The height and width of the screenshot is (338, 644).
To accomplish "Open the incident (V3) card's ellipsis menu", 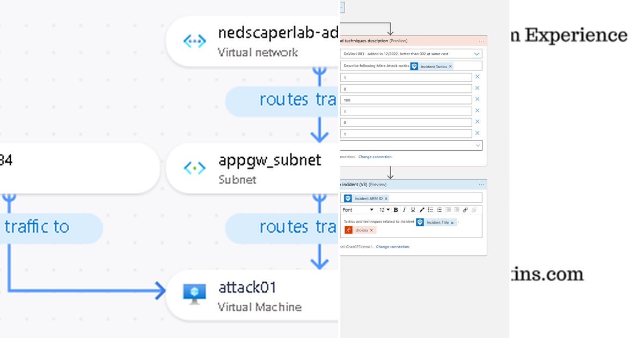I will tap(480, 185).
